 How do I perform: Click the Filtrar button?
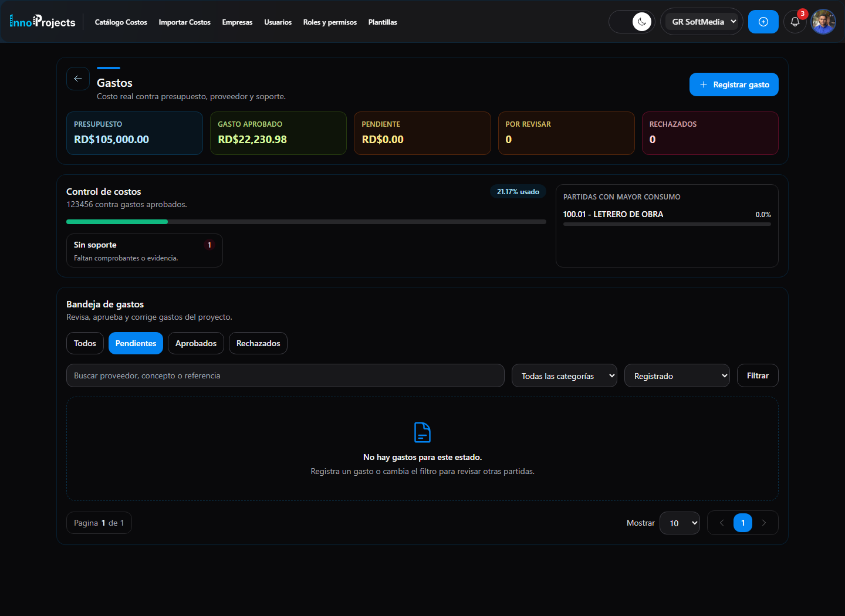point(758,375)
